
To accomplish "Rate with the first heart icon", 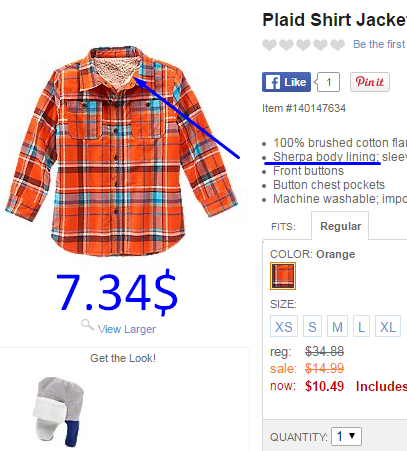I will 269,45.
